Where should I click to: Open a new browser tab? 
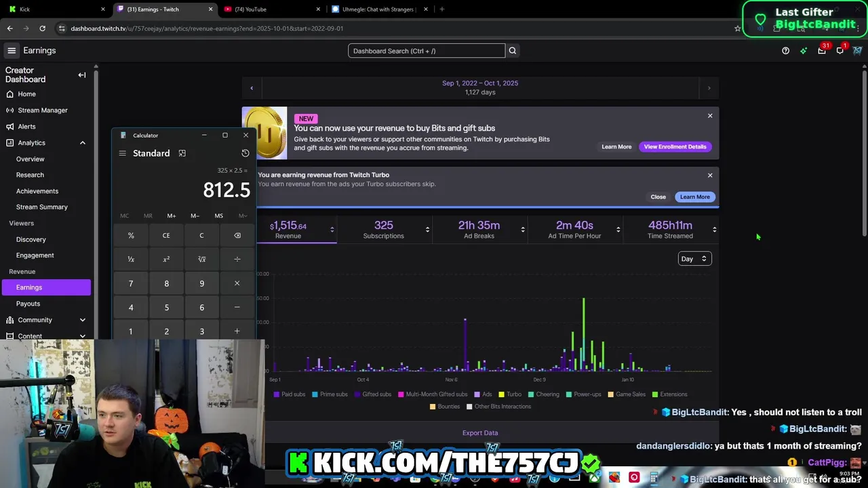[x=442, y=9]
